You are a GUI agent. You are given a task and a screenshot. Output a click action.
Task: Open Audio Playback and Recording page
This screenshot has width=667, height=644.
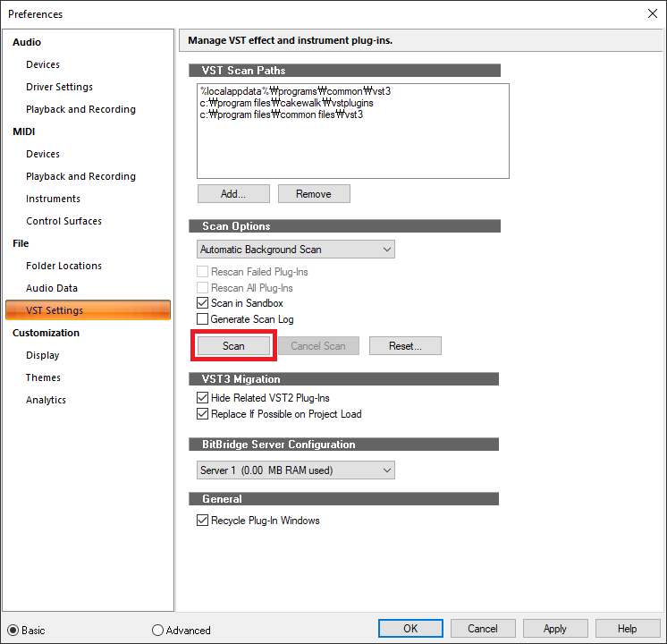pyautogui.click(x=80, y=109)
